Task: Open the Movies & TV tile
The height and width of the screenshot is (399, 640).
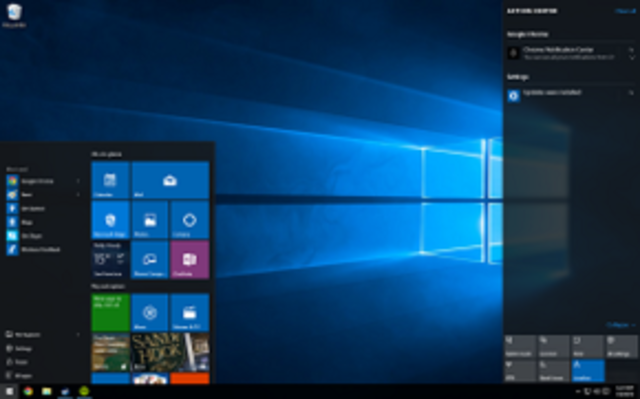Action: [x=190, y=313]
